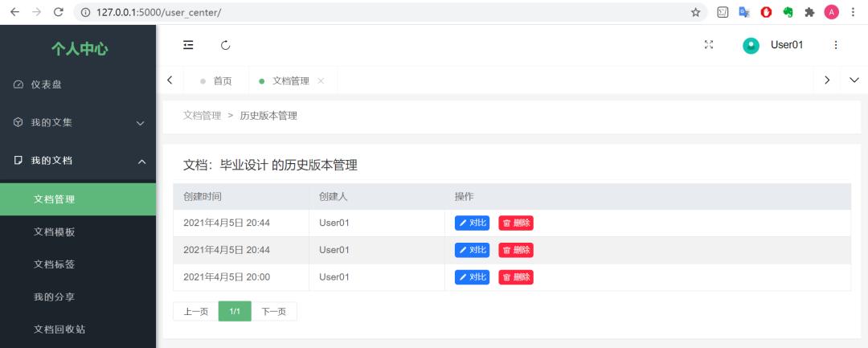Click 对比 for the 20:00 version
Screen dimensions: 868x348
click(473, 277)
